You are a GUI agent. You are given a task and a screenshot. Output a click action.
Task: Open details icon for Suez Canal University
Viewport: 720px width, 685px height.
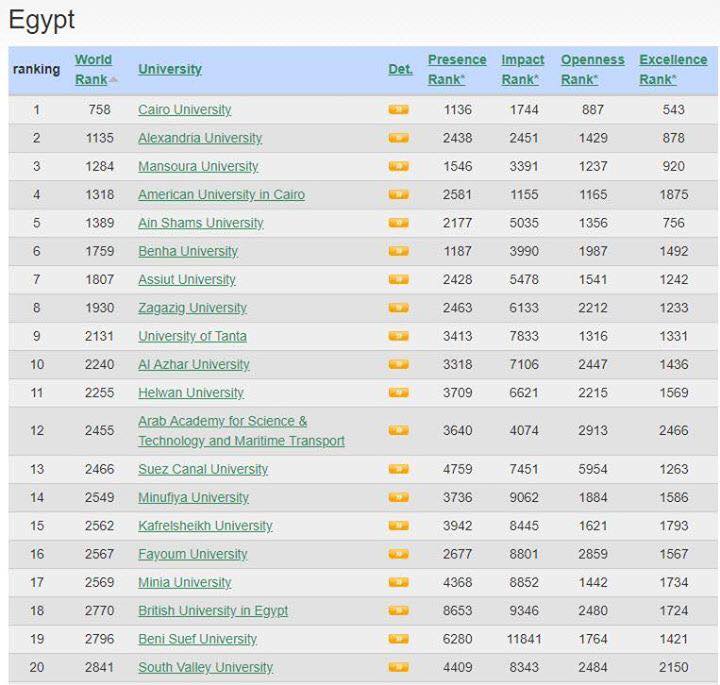(x=398, y=469)
